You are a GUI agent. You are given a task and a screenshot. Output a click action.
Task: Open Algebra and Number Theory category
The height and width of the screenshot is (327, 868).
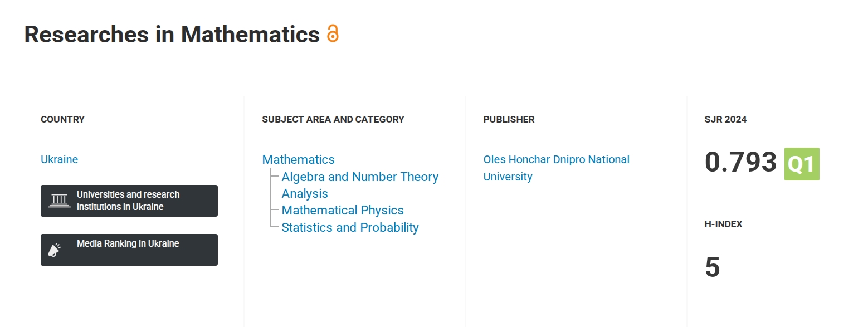point(360,177)
